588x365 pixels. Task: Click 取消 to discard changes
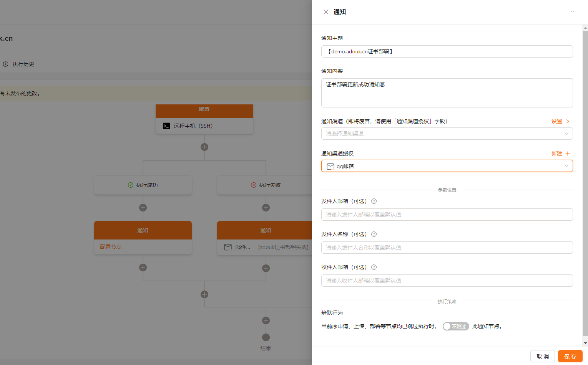pyautogui.click(x=542, y=356)
